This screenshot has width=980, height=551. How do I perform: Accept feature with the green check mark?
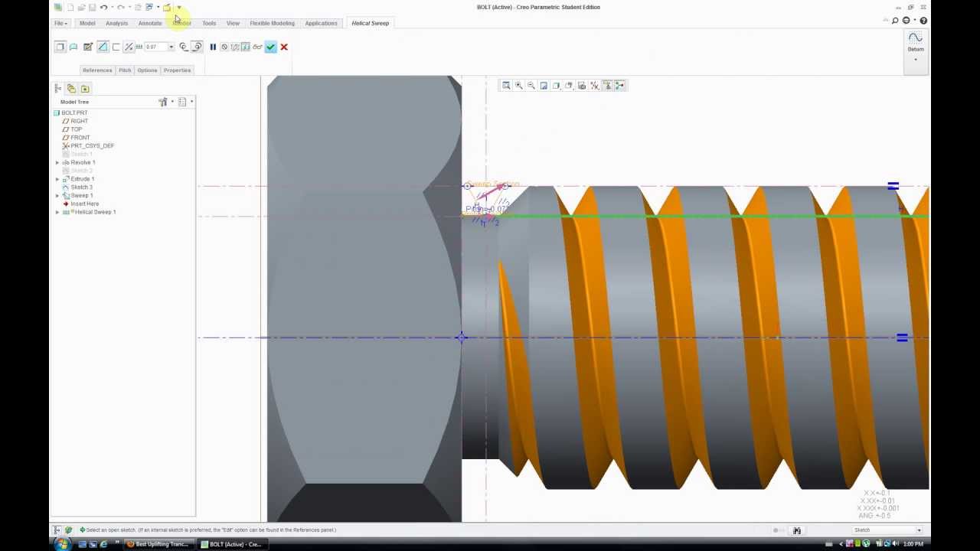[270, 47]
